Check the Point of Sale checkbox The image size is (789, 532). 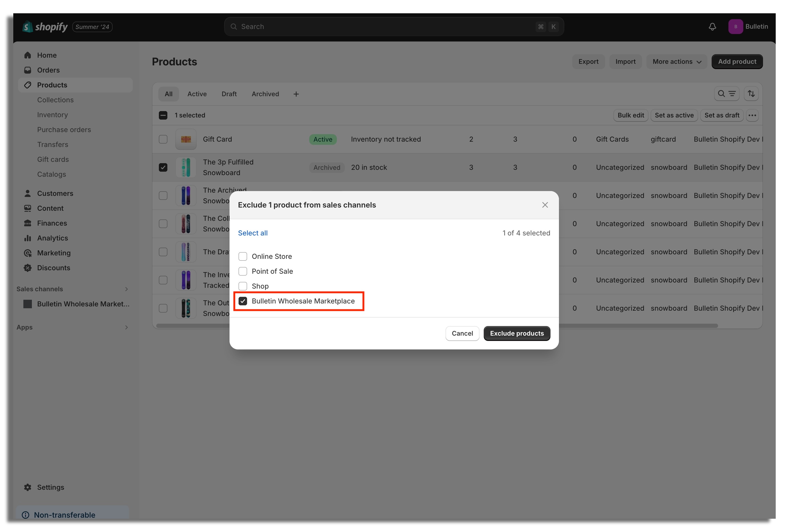[243, 271]
